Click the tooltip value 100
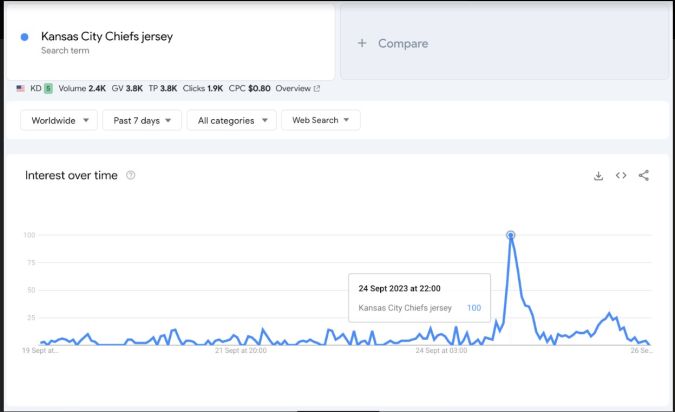Screen dimensions: 675x412 [x=474, y=308]
